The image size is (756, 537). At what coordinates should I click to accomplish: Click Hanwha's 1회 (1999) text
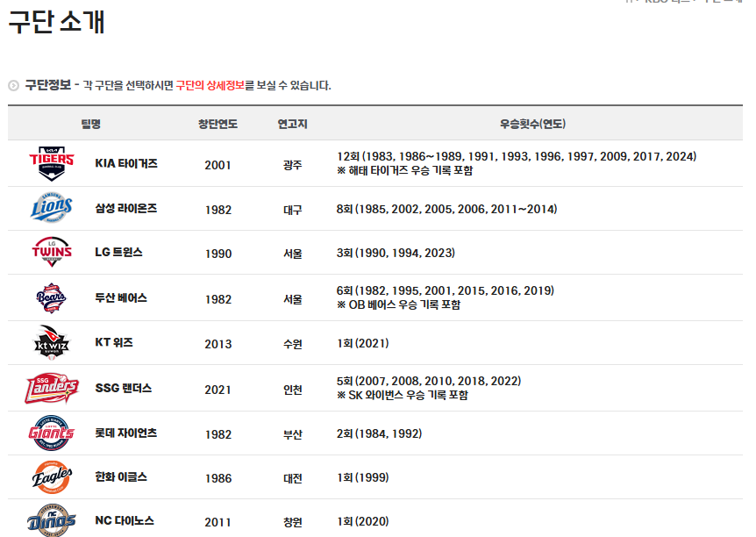362,477
